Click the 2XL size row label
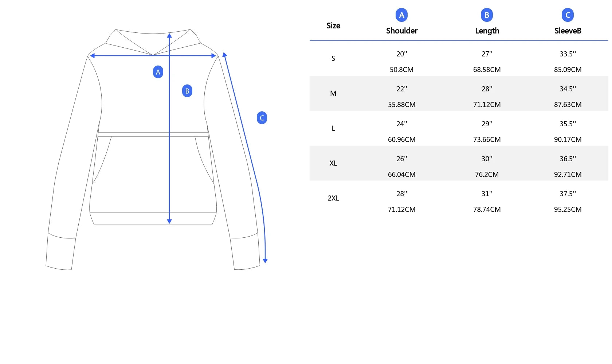612x364 pixels. click(333, 198)
